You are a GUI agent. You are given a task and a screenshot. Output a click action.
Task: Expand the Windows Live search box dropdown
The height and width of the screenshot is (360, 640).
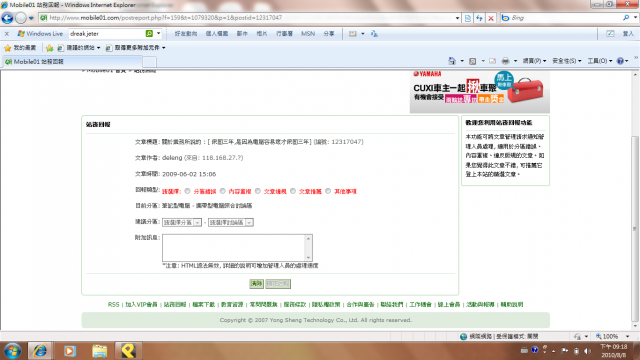(158, 33)
